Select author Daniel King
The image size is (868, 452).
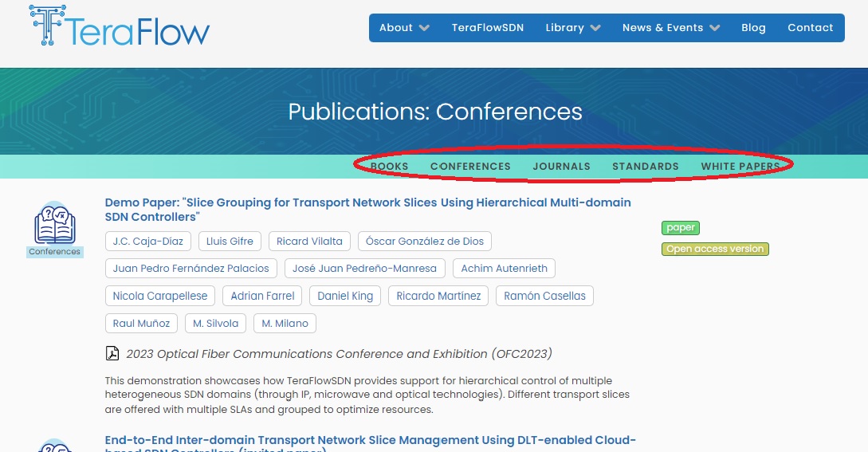pyautogui.click(x=345, y=296)
